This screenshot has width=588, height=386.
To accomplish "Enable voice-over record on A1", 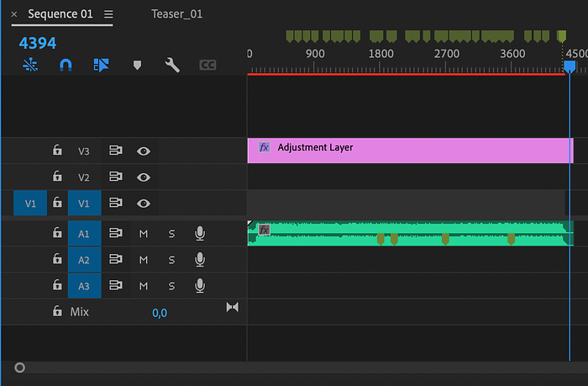I will [200, 233].
